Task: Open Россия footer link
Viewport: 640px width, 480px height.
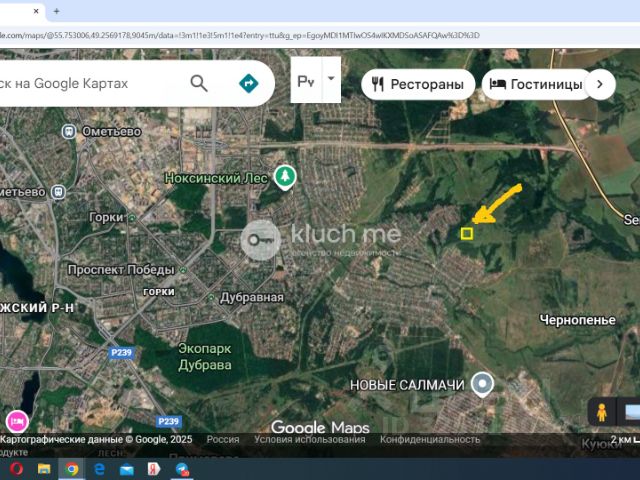Action: point(223,440)
